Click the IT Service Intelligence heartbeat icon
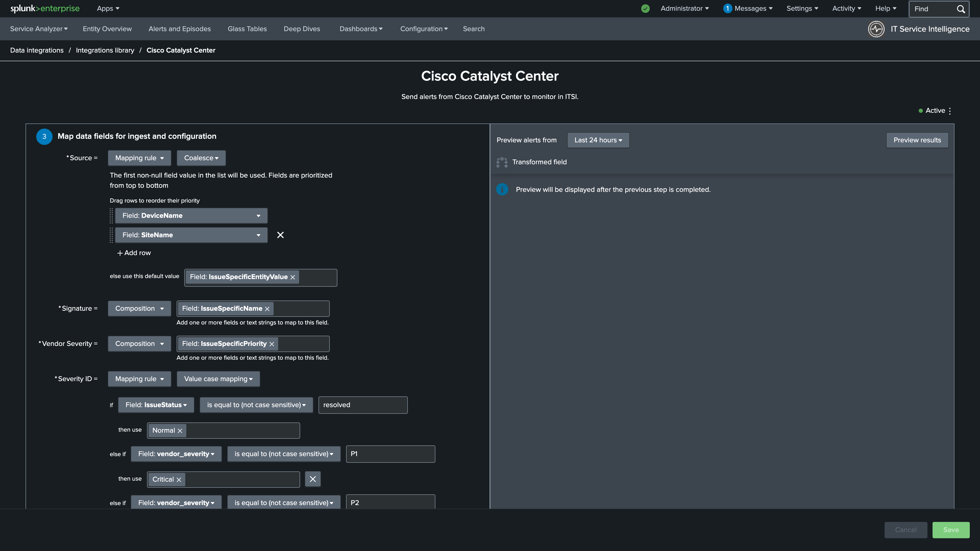This screenshot has height=551, width=980. coord(876,29)
